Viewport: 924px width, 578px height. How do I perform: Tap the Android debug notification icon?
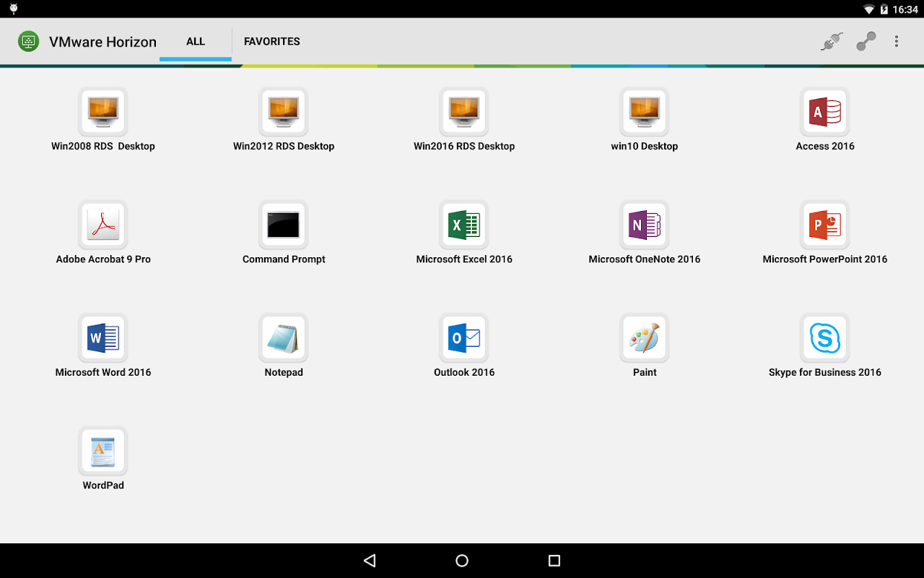tap(13, 9)
